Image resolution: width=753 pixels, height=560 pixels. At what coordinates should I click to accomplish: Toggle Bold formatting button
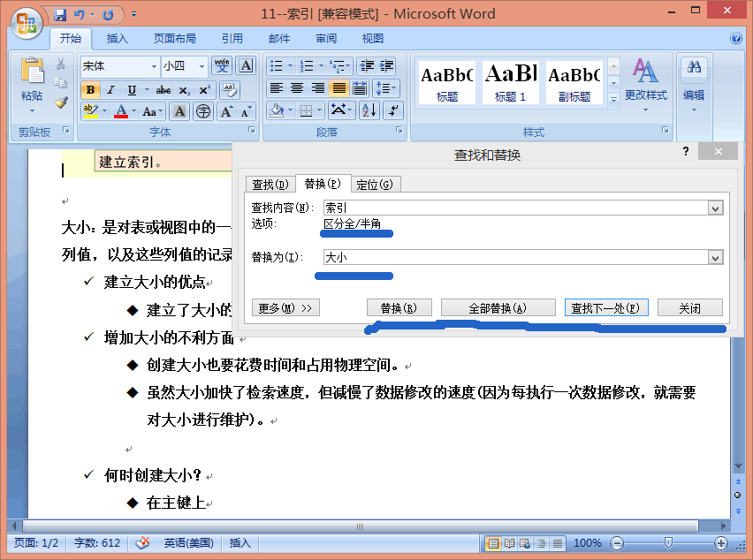(x=90, y=90)
